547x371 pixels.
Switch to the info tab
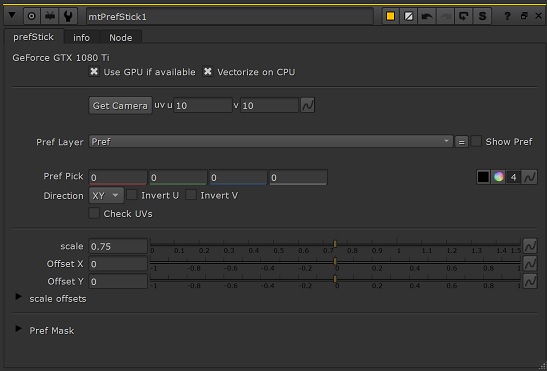point(81,37)
